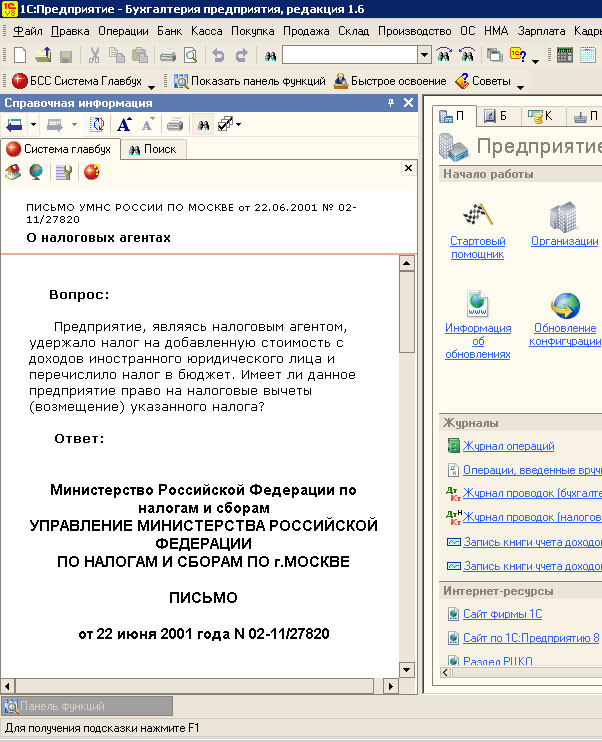Click the 1C help question icon
Image resolution: width=602 pixels, height=742 pixels.
click(518, 55)
